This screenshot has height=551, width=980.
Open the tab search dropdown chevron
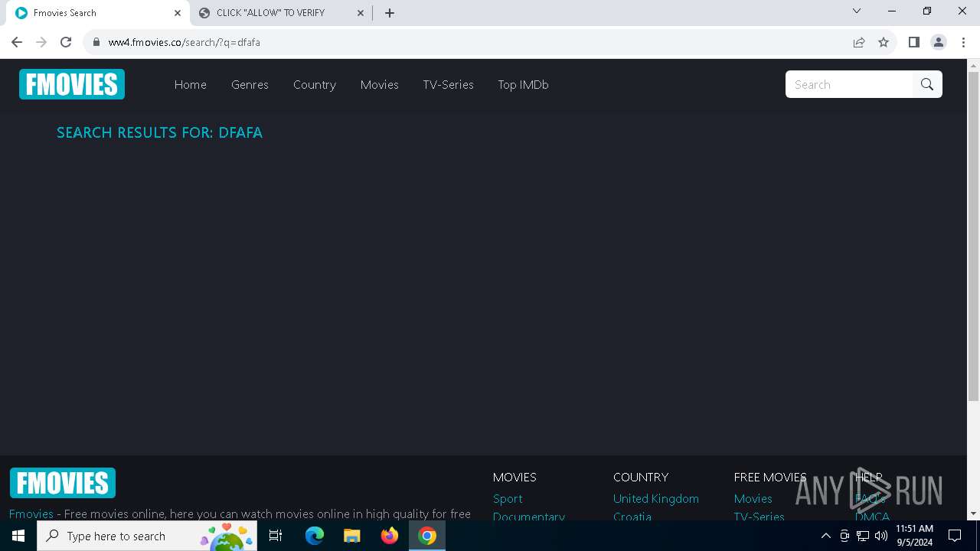click(x=857, y=11)
